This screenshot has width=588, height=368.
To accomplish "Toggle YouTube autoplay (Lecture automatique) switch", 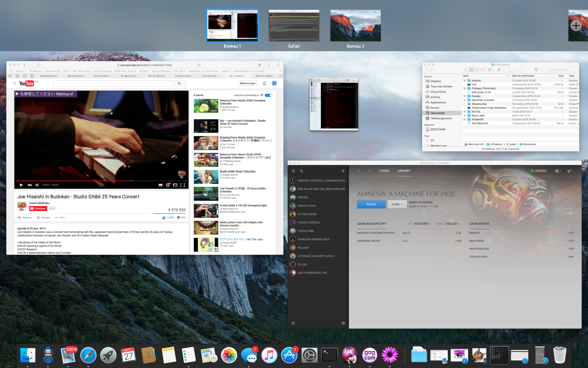I will (x=268, y=95).
